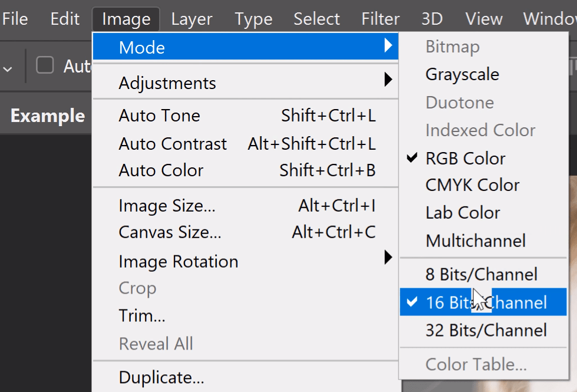
Task: Open the 3D menu
Action: coord(432,19)
